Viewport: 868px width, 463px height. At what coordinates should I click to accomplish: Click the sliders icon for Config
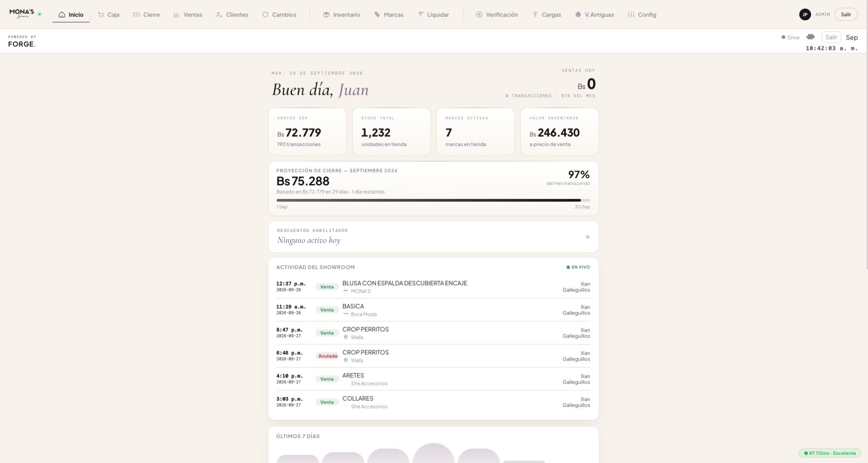click(x=631, y=14)
